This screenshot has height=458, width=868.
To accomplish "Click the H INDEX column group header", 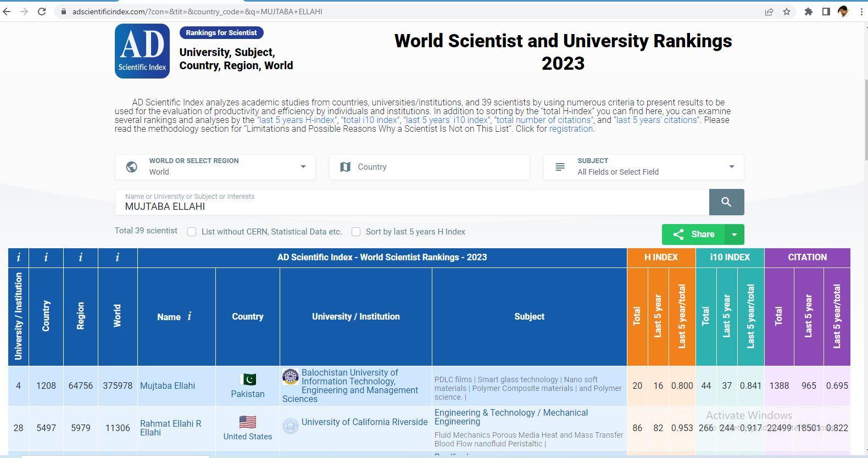I will [661, 258].
